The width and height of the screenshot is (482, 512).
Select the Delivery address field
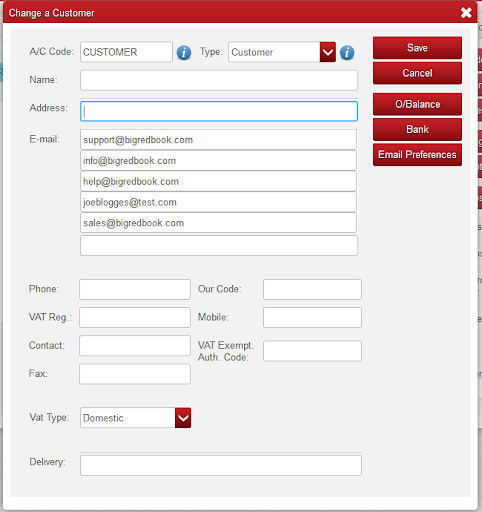coord(221,465)
